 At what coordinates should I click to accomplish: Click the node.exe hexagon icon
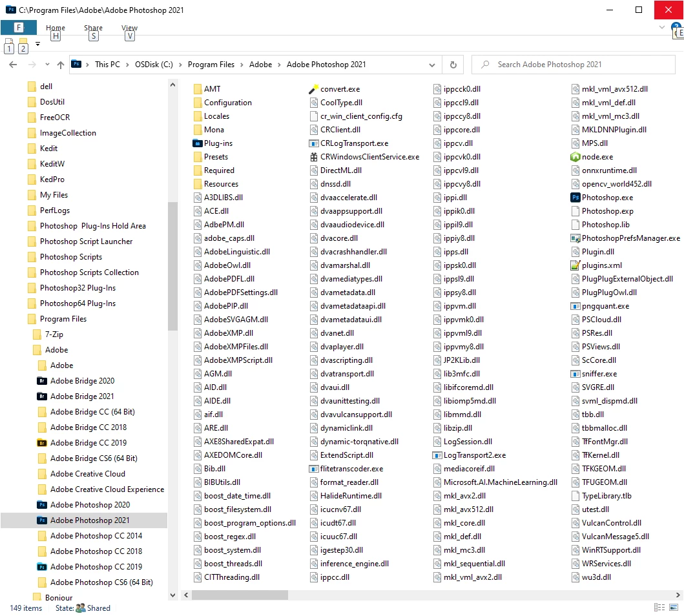click(x=575, y=157)
